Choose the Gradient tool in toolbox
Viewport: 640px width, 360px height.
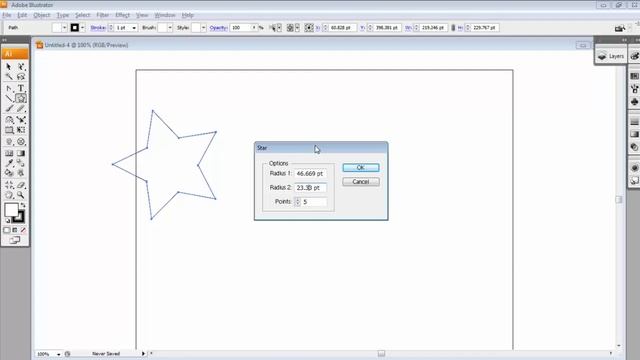(21, 153)
